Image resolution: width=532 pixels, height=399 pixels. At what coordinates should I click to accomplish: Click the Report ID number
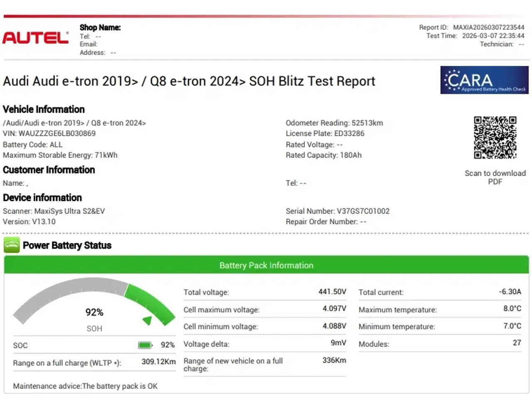pos(488,27)
